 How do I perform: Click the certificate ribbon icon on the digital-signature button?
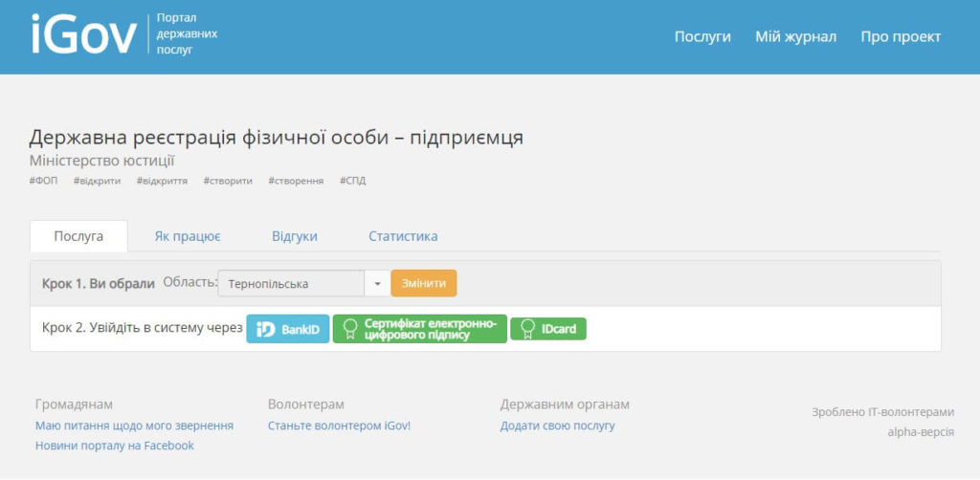tap(350, 329)
